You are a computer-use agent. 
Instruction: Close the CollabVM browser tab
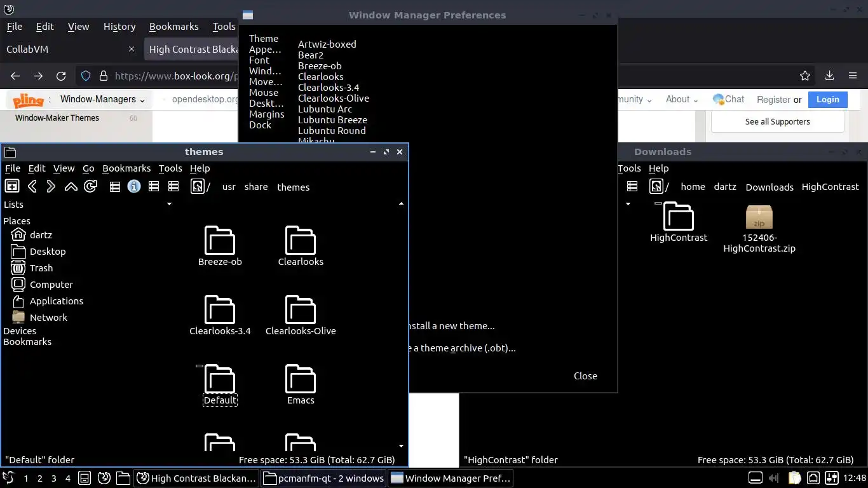point(132,49)
